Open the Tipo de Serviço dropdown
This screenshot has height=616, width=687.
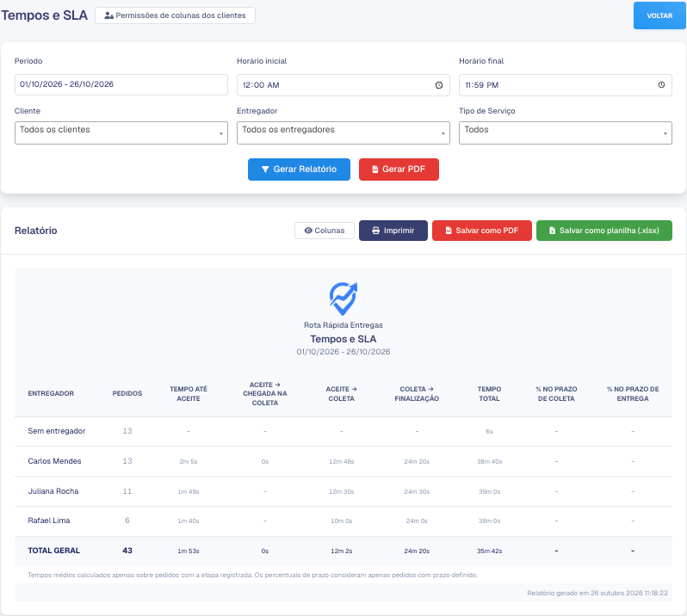(566, 132)
